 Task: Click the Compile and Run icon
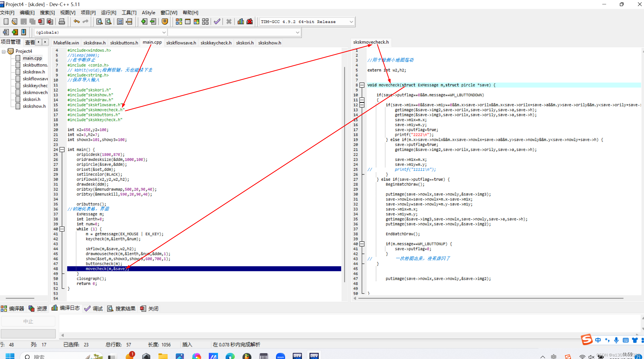(196, 22)
